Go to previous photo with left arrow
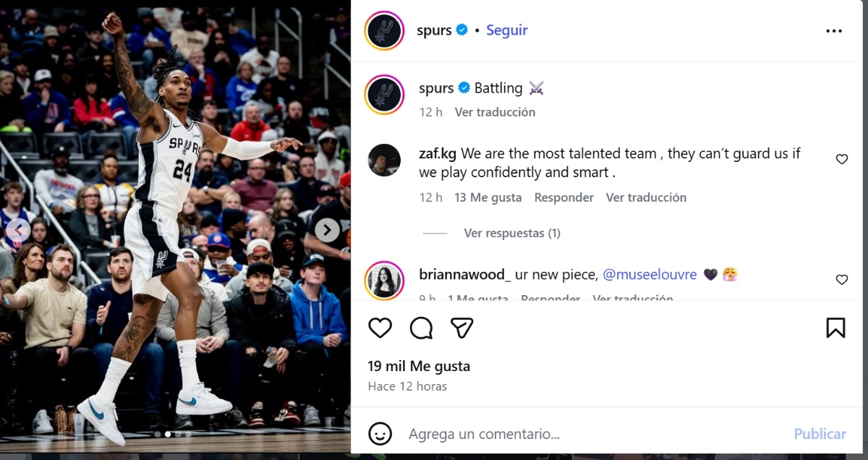The height and width of the screenshot is (460, 868). pyautogui.click(x=18, y=230)
